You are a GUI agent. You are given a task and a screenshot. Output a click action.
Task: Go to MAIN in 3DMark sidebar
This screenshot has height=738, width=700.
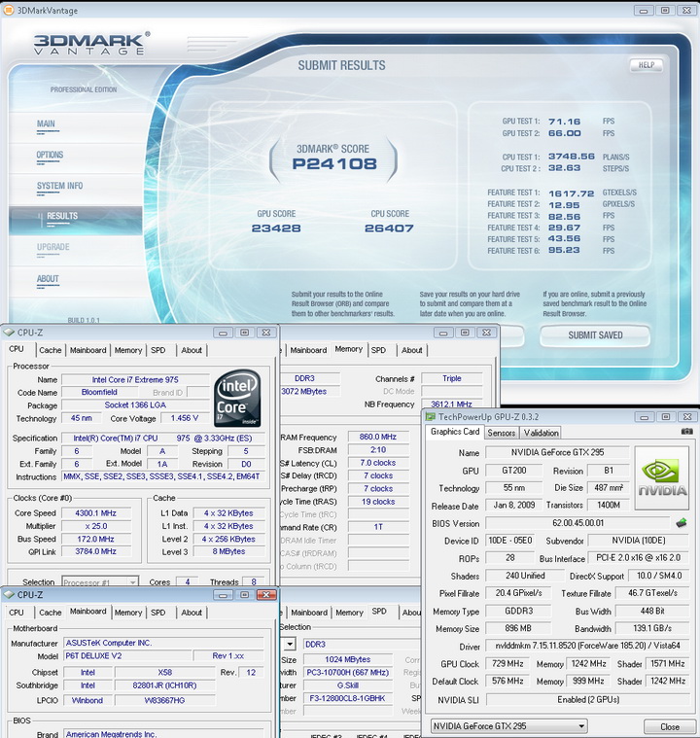click(x=46, y=123)
